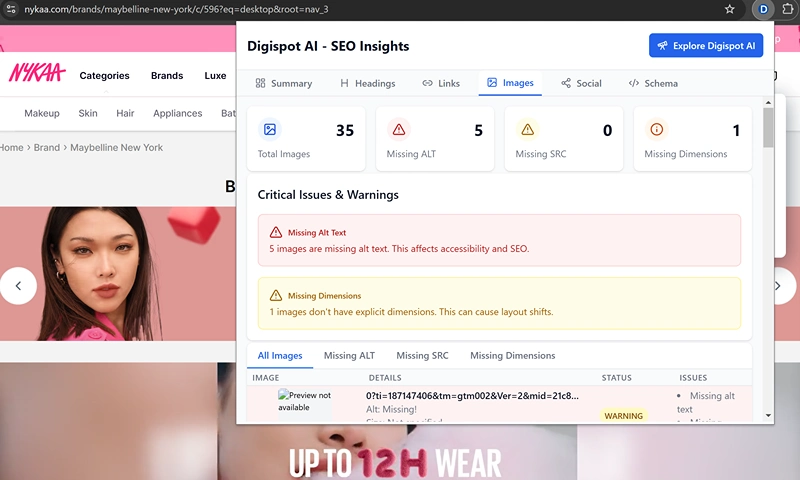Click the IMAGE column header
Screen dimensions: 800x480
[265, 378]
